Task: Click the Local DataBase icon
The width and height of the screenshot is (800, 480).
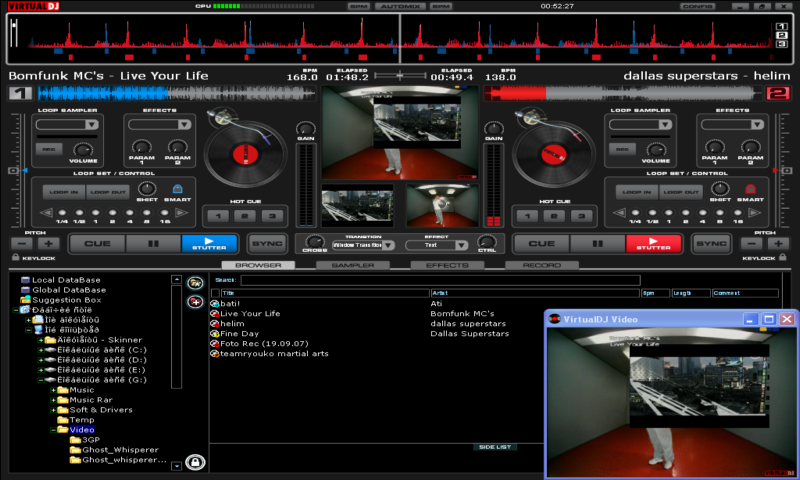Action: (25, 280)
